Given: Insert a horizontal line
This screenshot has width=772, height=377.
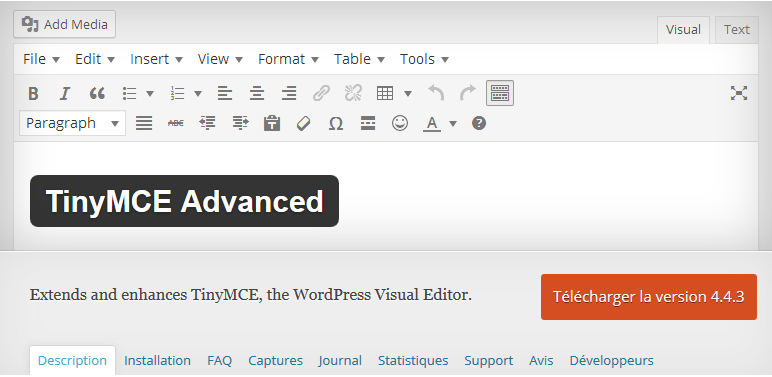Looking at the screenshot, I should pos(368,123).
